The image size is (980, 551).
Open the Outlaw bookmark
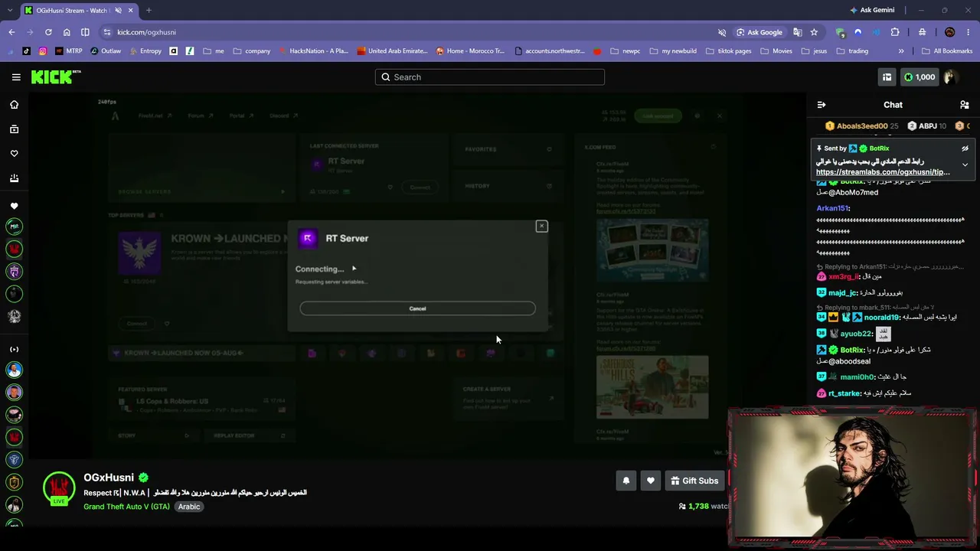106,51
